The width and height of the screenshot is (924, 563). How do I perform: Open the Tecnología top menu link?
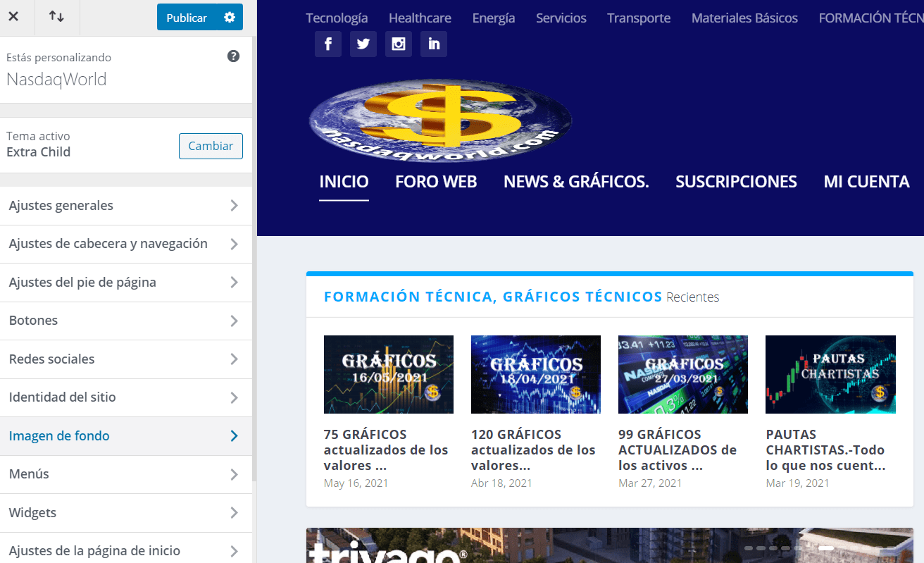pyautogui.click(x=337, y=18)
